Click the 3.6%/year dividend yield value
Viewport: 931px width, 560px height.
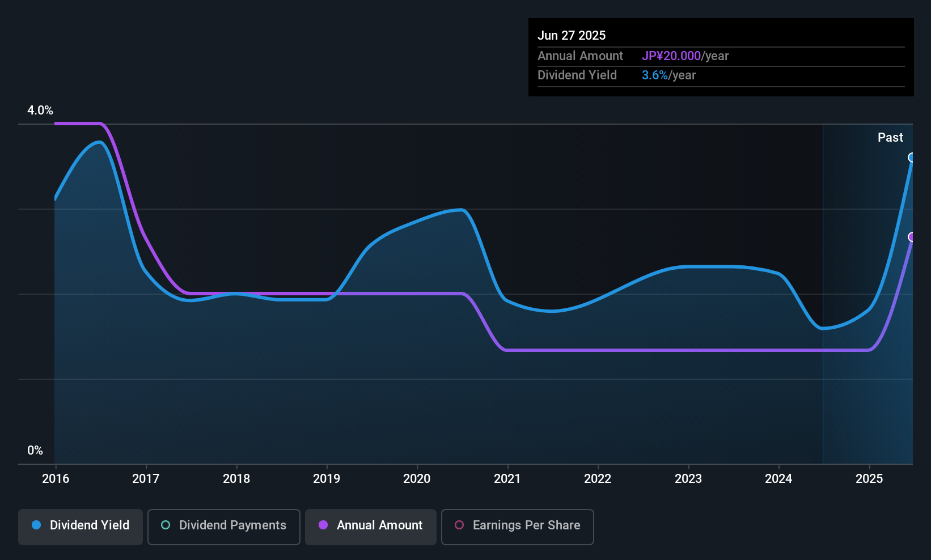pyautogui.click(x=668, y=75)
